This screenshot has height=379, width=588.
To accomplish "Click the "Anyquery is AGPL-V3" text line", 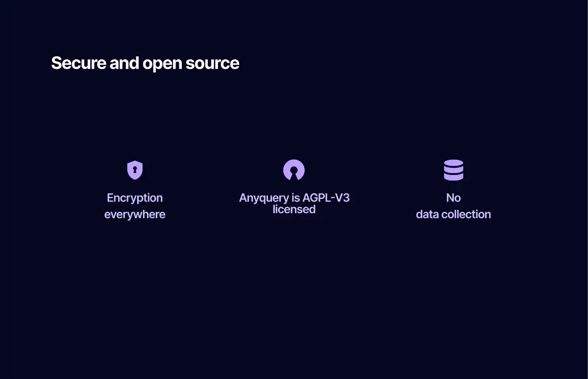I will coord(294,198).
